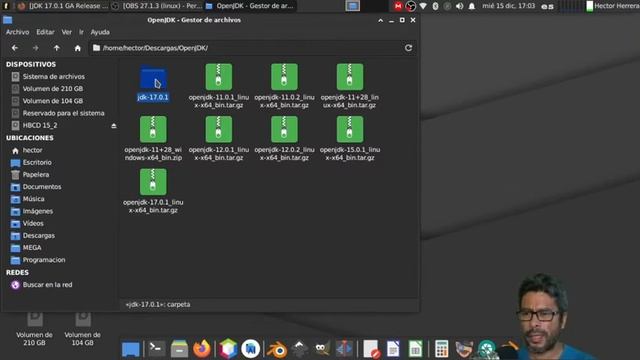The height and width of the screenshot is (360, 640).
Task: Go forward with the right arrow button
Action: (36, 48)
